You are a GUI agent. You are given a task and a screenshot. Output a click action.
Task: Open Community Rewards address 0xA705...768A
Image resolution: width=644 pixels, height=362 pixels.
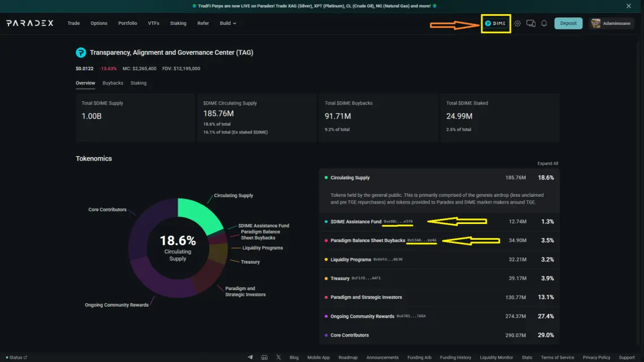pyautogui.click(x=411, y=316)
